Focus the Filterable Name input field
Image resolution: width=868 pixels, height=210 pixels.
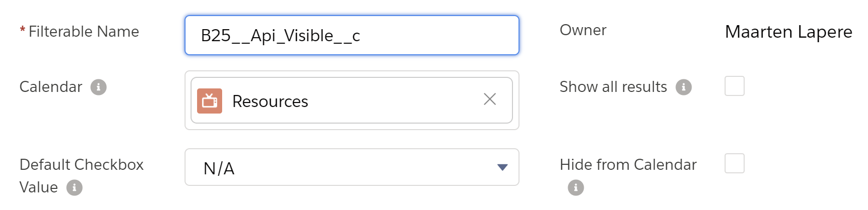pos(351,35)
